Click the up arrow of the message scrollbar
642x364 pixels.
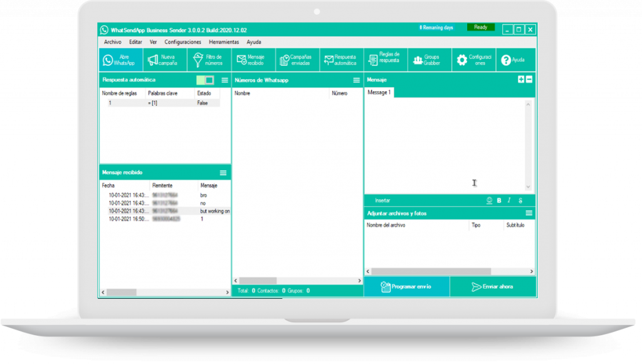coord(528,104)
